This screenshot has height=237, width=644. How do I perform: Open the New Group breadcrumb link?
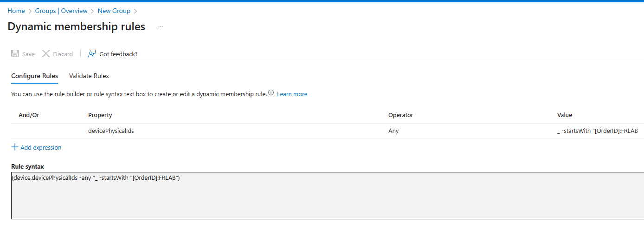114,11
